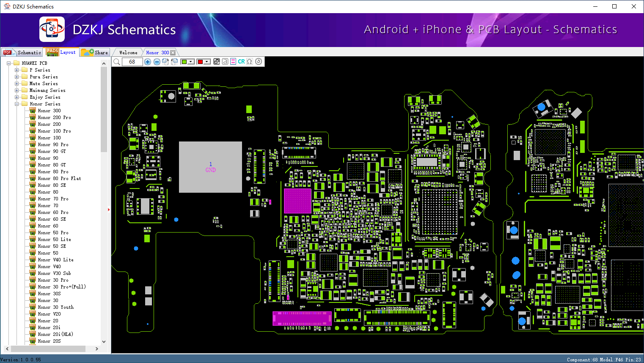Switch to the Schematic tab

(22, 53)
